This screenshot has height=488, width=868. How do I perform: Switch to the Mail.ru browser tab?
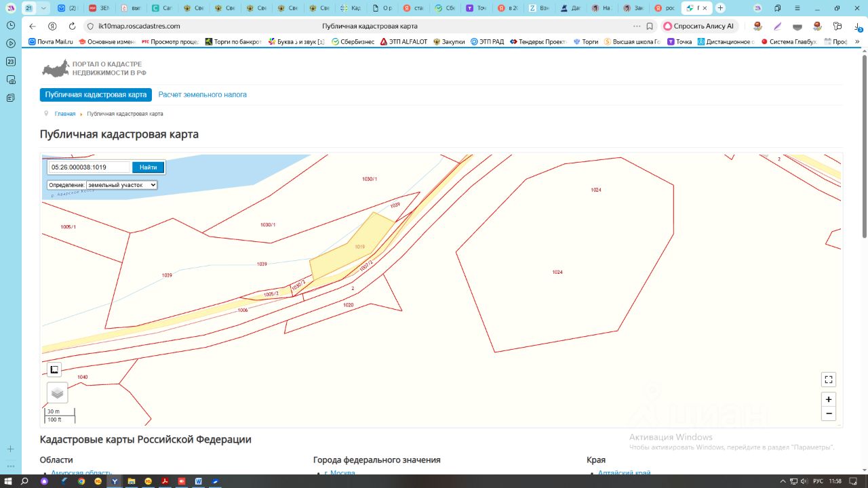(x=68, y=8)
